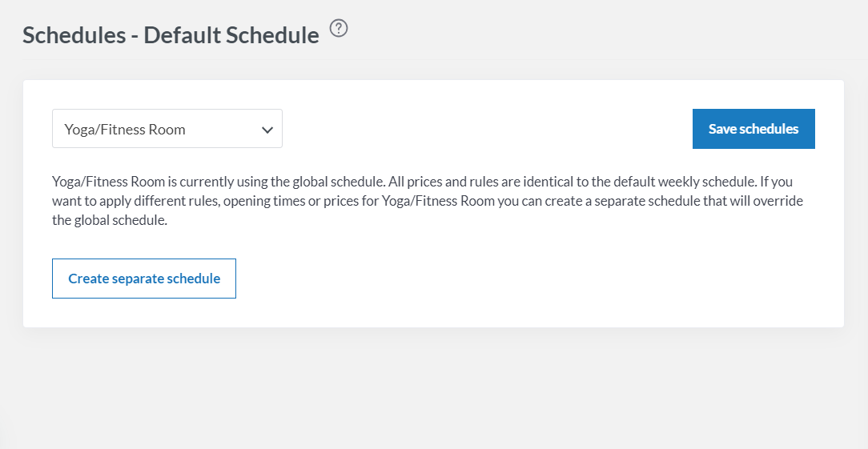
Task: Create a separate schedule for Yoga/Fitness Room
Action: 144,279
